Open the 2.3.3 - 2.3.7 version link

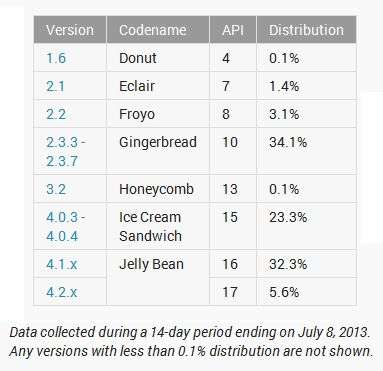66,152
